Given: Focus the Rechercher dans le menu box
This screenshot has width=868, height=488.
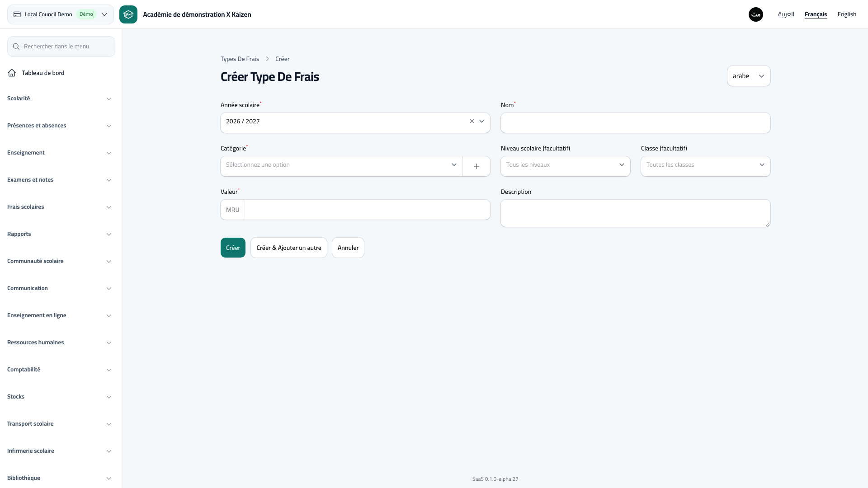Looking at the screenshot, I should tap(61, 47).
